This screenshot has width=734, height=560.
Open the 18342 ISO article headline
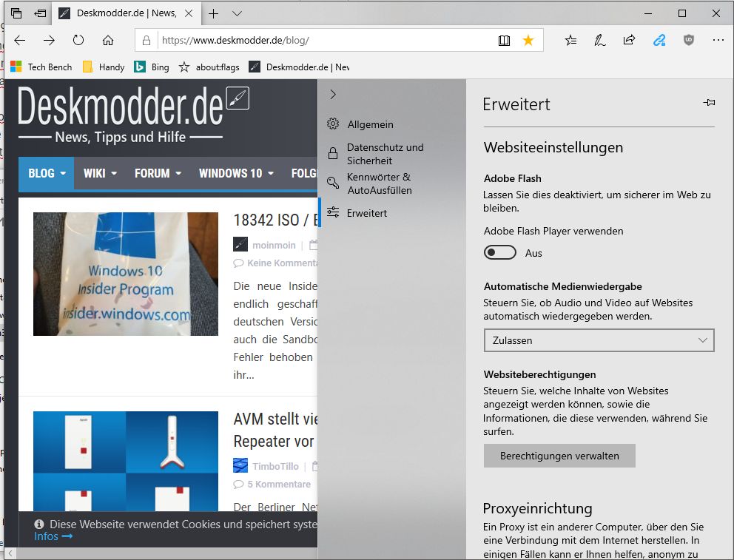275,220
